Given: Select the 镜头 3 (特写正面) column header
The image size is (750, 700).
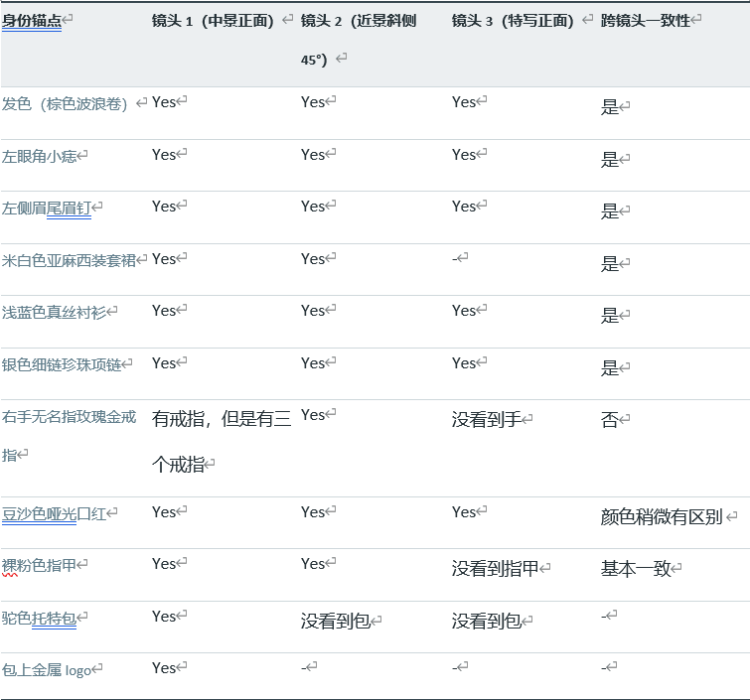Looking at the screenshot, I should click(513, 21).
